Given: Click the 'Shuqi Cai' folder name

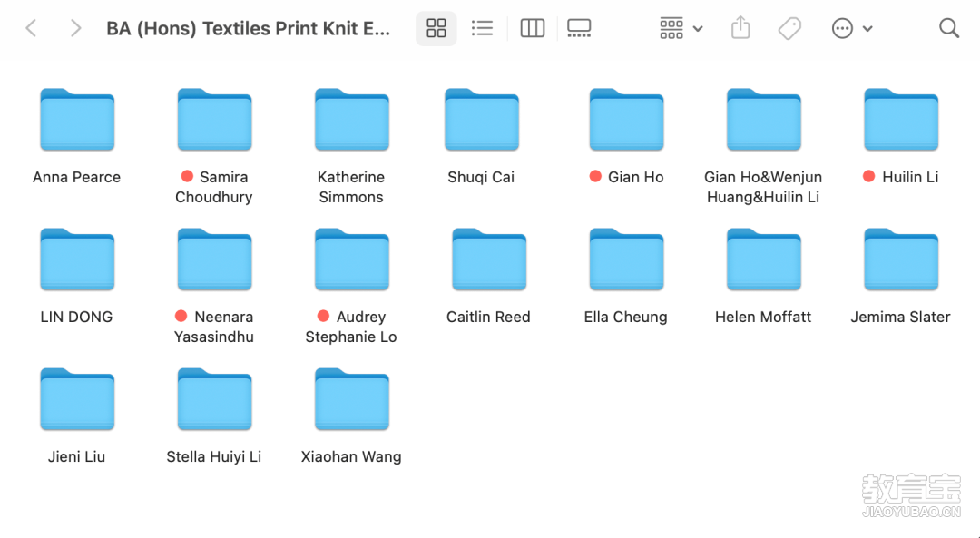Looking at the screenshot, I should (x=481, y=178).
